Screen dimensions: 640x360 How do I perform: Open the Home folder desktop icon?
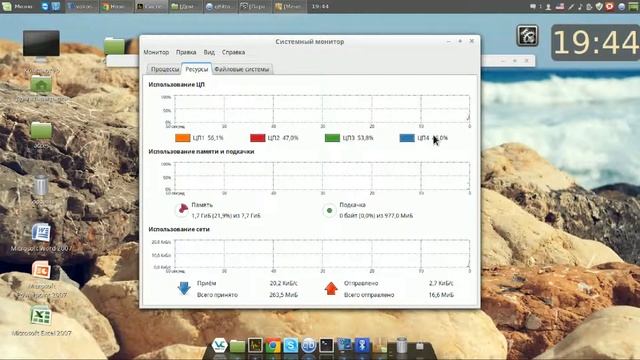(x=41, y=84)
